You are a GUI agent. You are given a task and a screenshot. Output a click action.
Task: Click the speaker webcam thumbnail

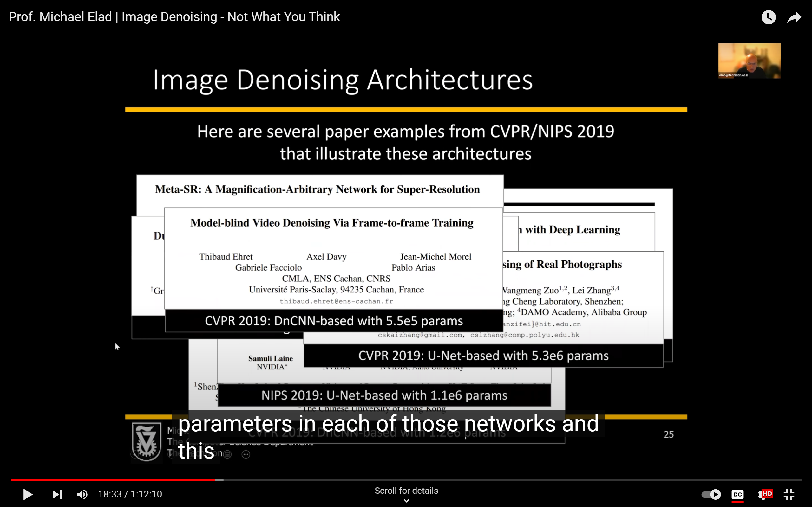[749, 61]
